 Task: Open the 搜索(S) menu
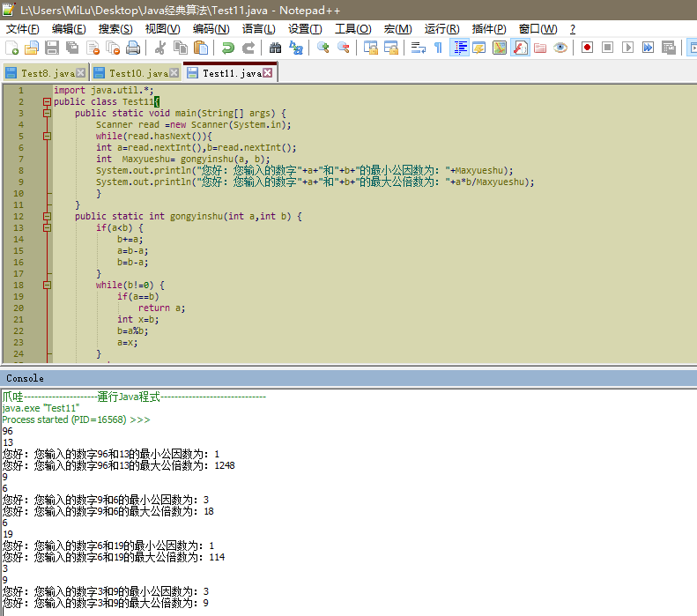(115, 29)
